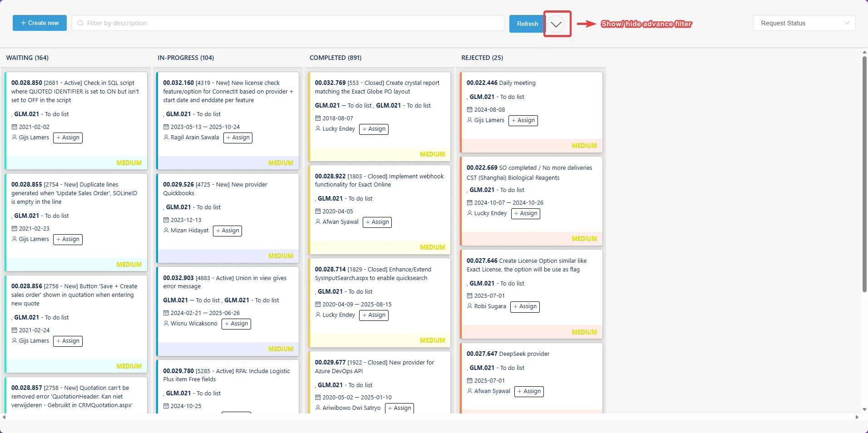Viewport: 868px width, 433px height.
Task: Click the search magnifier icon in the filter bar
Action: coord(80,23)
